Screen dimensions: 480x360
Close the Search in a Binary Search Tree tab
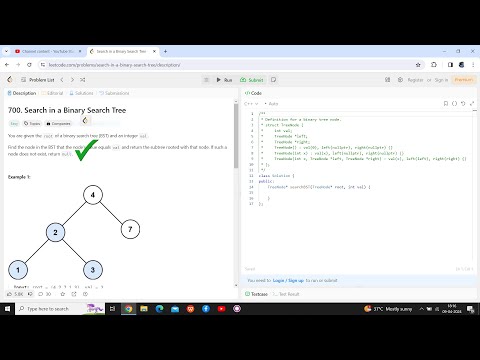(x=154, y=51)
